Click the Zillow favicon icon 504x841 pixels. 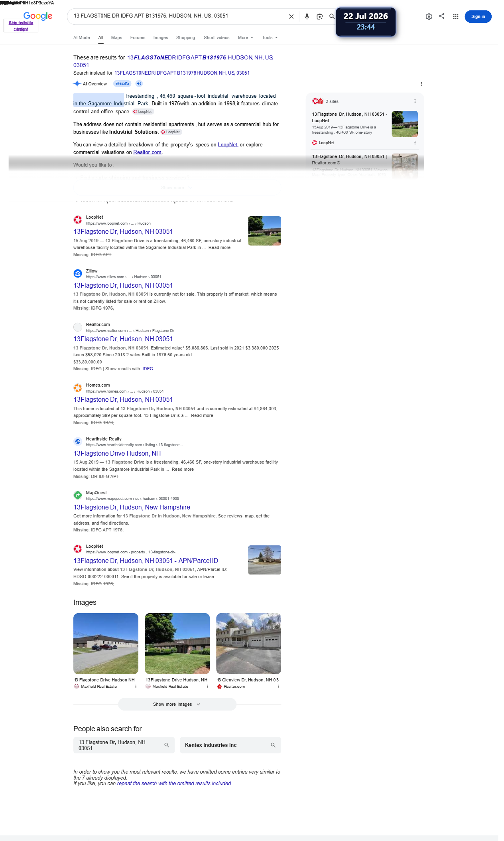(78, 273)
